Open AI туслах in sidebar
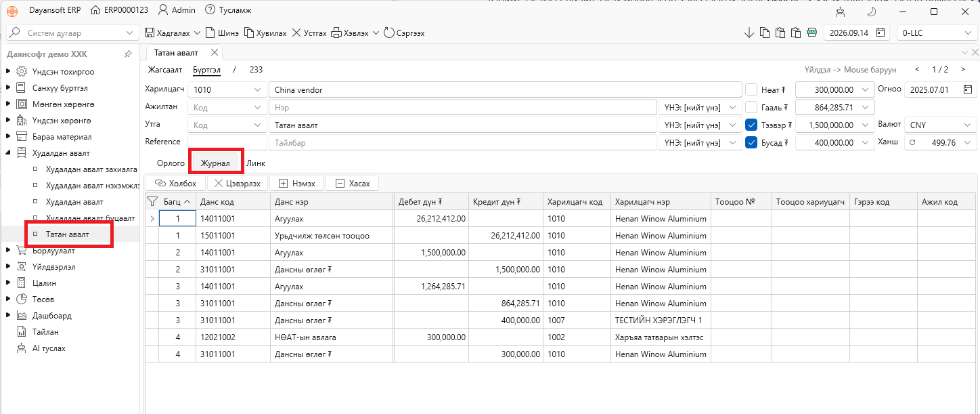 [x=49, y=348]
